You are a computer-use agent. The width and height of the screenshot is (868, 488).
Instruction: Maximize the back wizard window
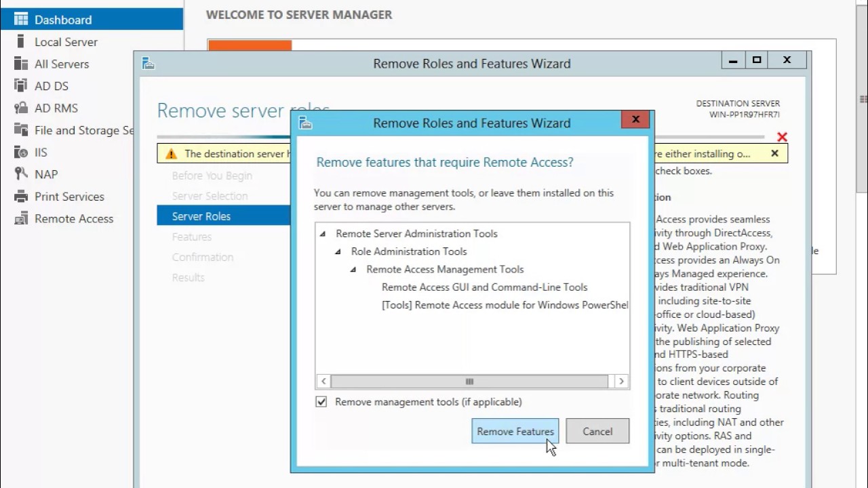(x=757, y=60)
